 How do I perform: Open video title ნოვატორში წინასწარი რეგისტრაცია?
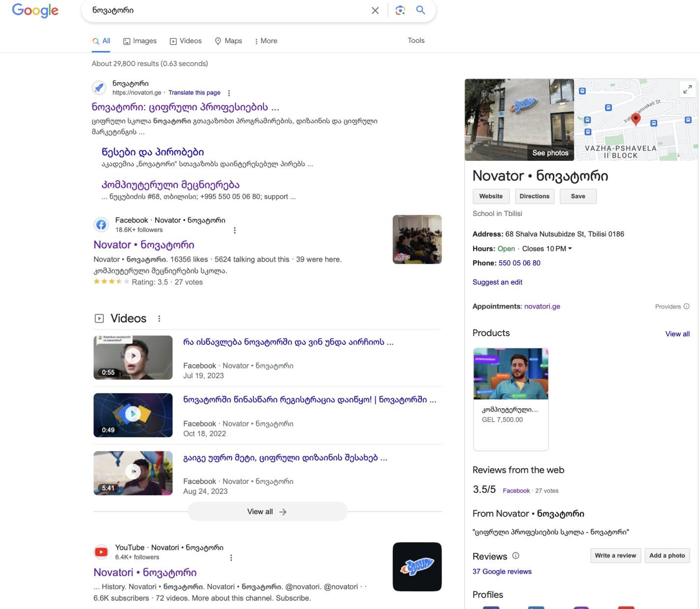(310, 400)
